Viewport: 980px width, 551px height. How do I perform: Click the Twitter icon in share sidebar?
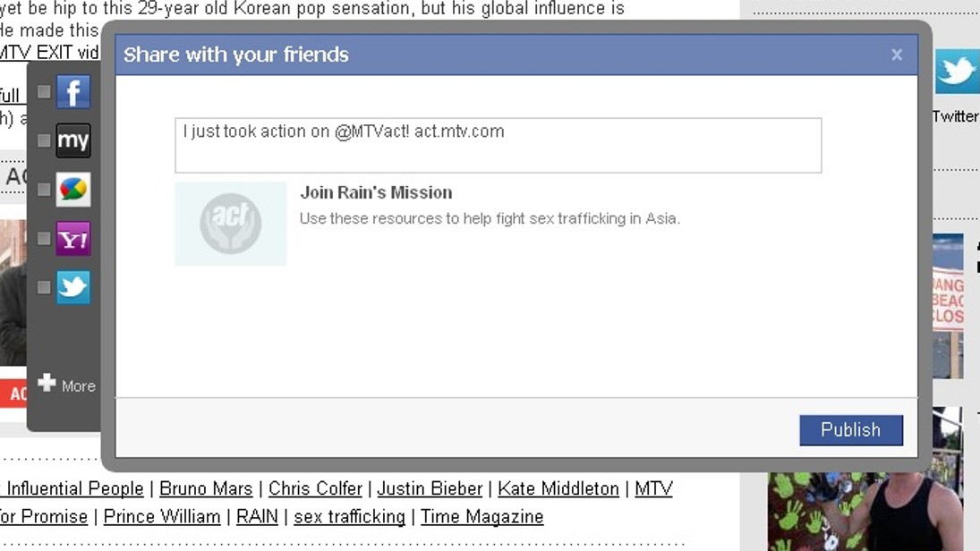pyautogui.click(x=73, y=287)
